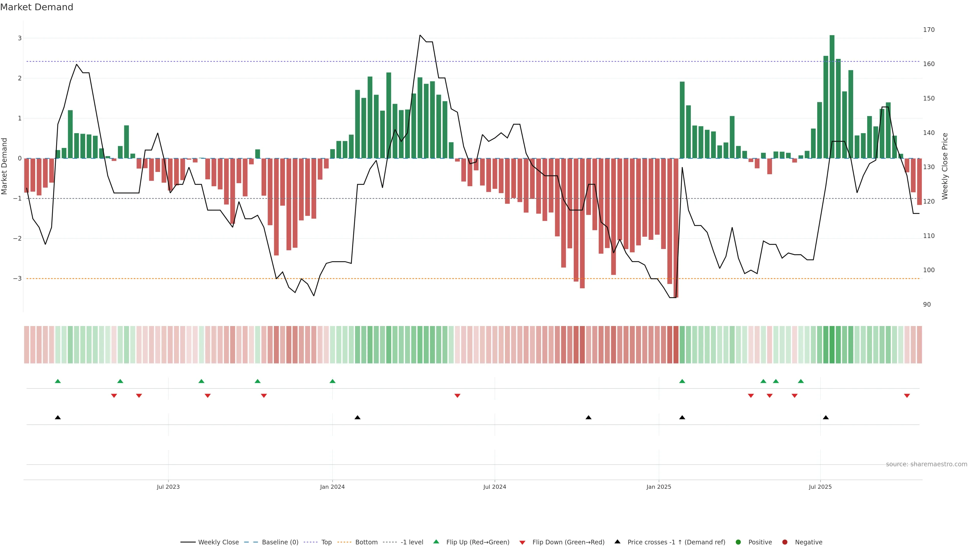Click green flip-up marker at Jan 2024
980x551 pixels.
coord(333,381)
